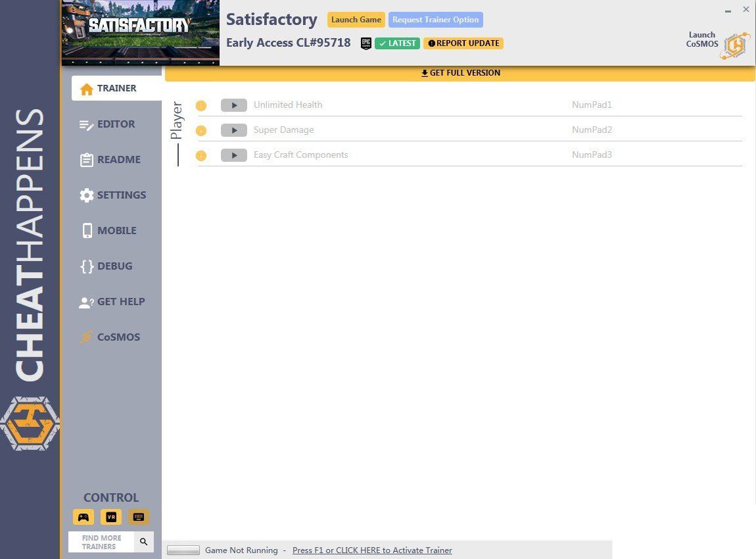Click Unlimited Health info circle

(x=201, y=106)
